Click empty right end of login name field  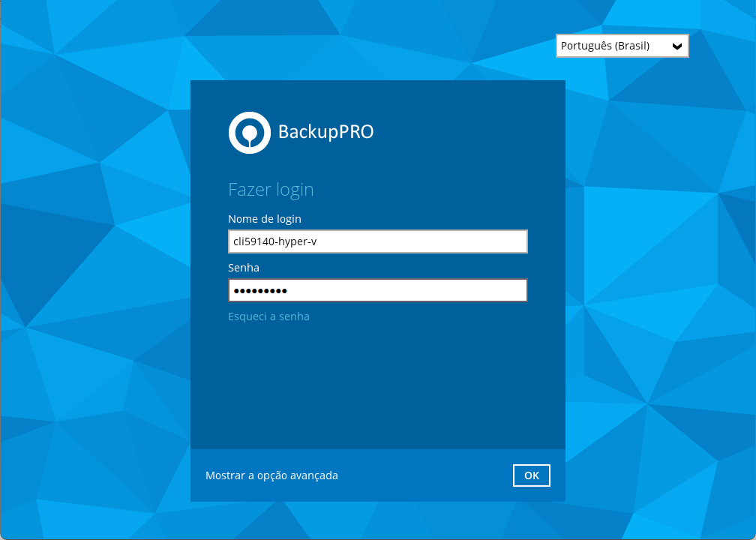click(x=480, y=241)
